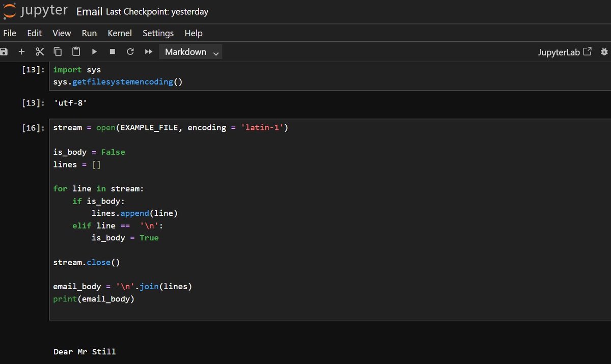Run the current cell with the play icon
The height and width of the screenshot is (364, 611).
[94, 51]
